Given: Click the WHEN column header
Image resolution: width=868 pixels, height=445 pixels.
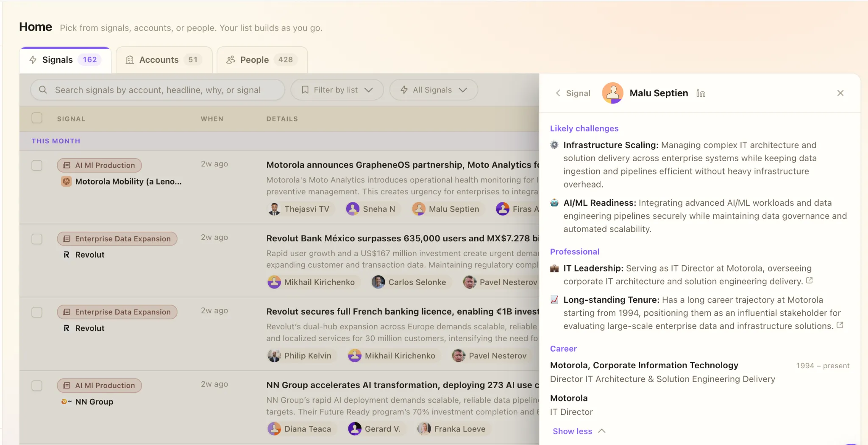Looking at the screenshot, I should [212, 119].
